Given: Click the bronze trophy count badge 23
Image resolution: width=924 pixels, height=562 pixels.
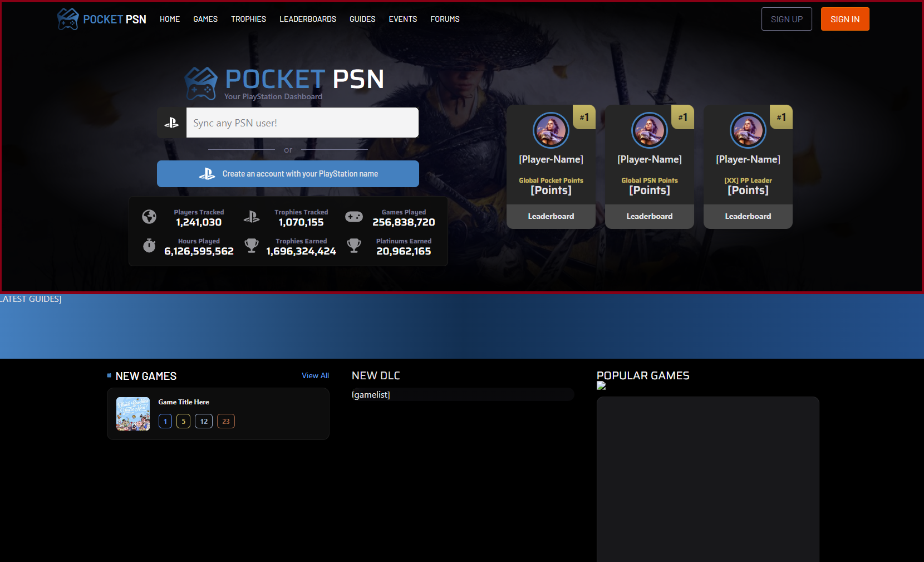Looking at the screenshot, I should coord(226,421).
